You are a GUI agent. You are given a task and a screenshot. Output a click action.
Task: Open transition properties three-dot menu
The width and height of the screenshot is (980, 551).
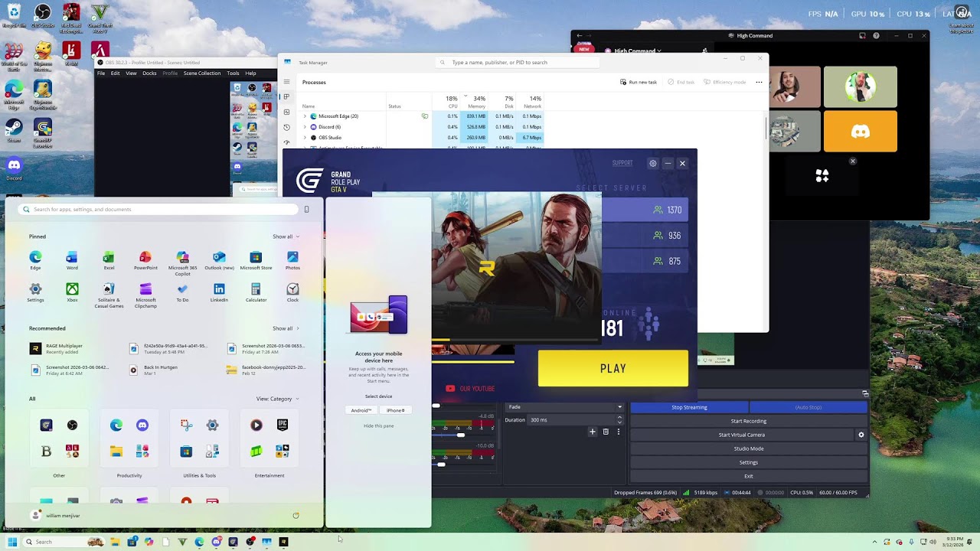619,432
